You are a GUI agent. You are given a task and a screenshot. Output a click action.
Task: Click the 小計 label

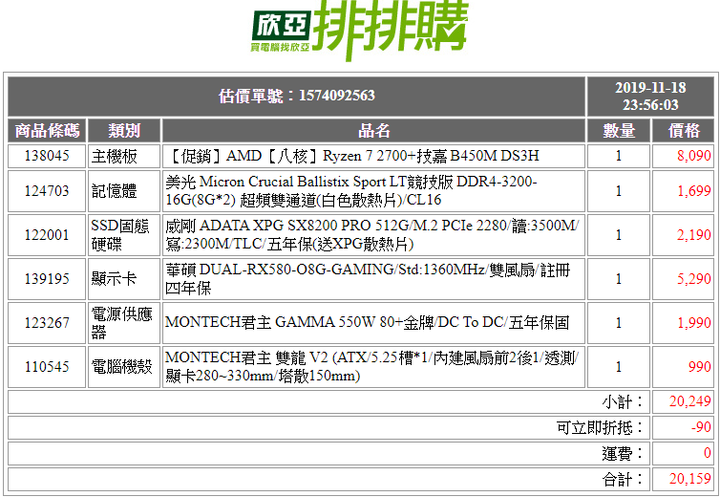coord(623,402)
